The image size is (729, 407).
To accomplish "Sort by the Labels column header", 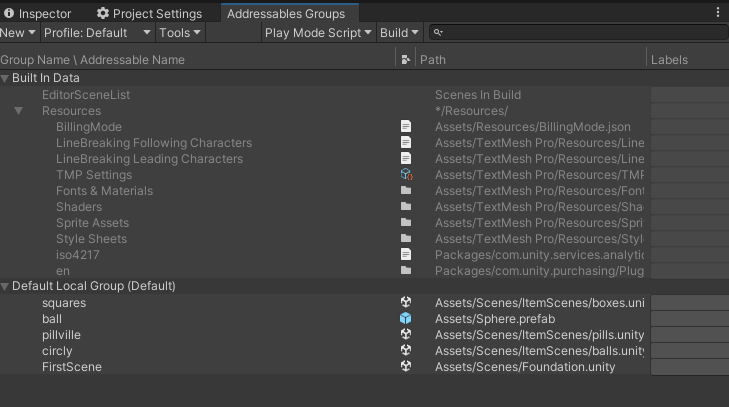I will point(669,60).
